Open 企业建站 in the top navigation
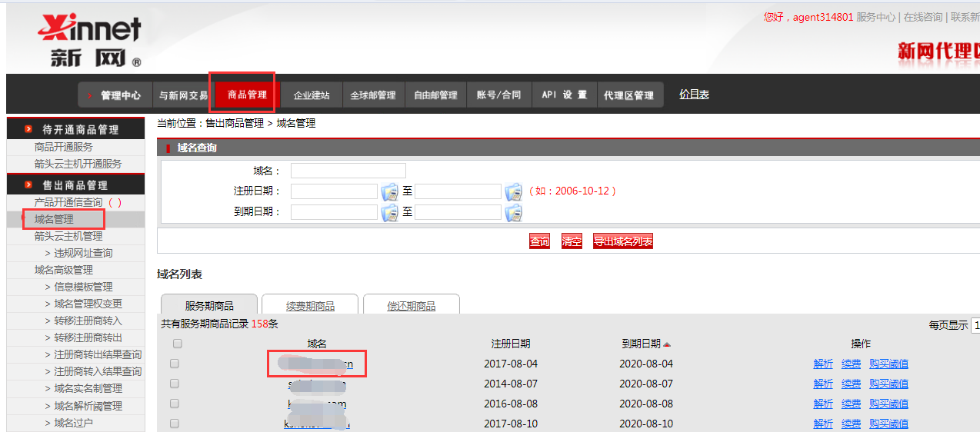 (x=311, y=95)
